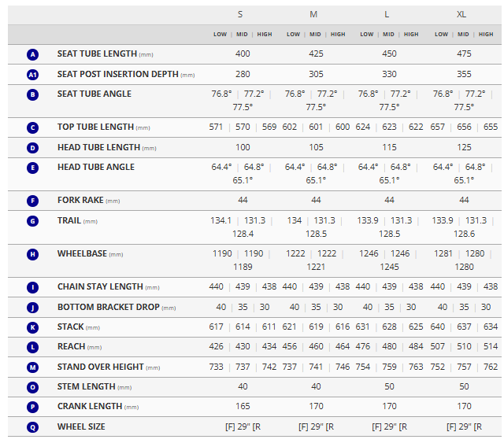The width and height of the screenshot is (504, 443).
Task: Click the K badge next to Stack
Action: tap(32, 327)
